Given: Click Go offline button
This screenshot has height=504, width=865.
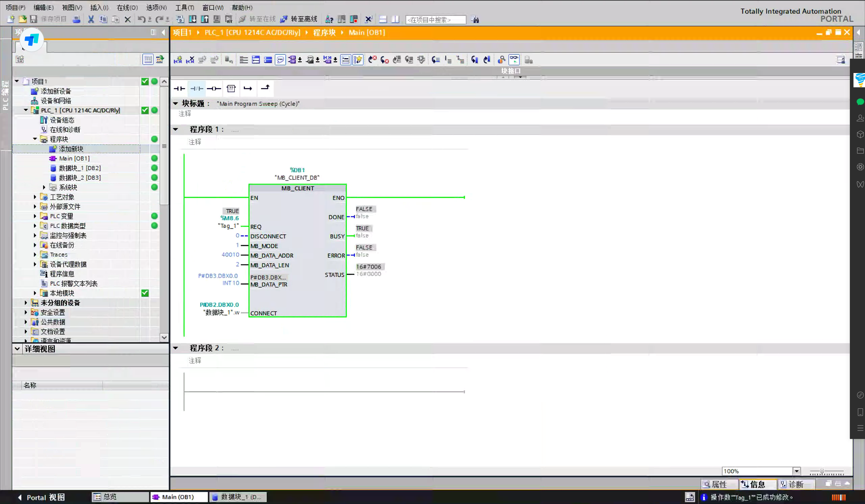Looking at the screenshot, I should [x=299, y=19].
